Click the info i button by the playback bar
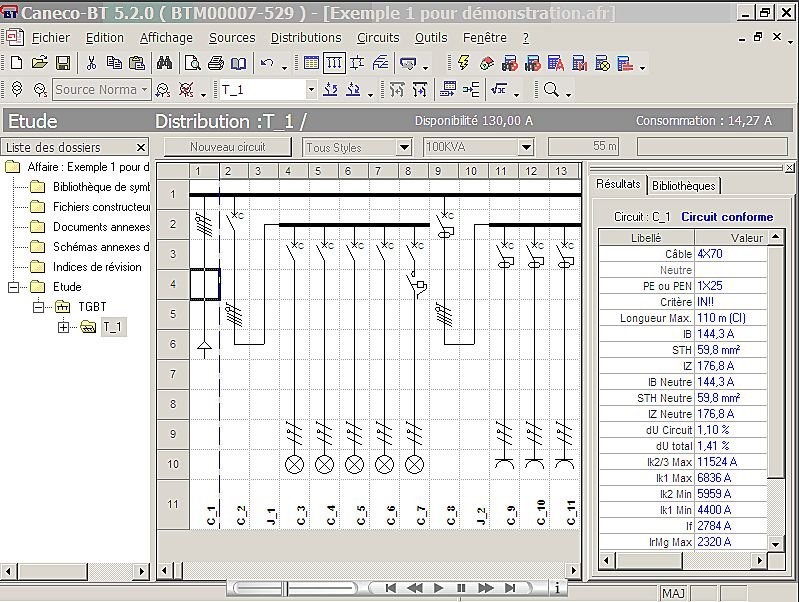This screenshot has width=799, height=602. pyautogui.click(x=557, y=588)
